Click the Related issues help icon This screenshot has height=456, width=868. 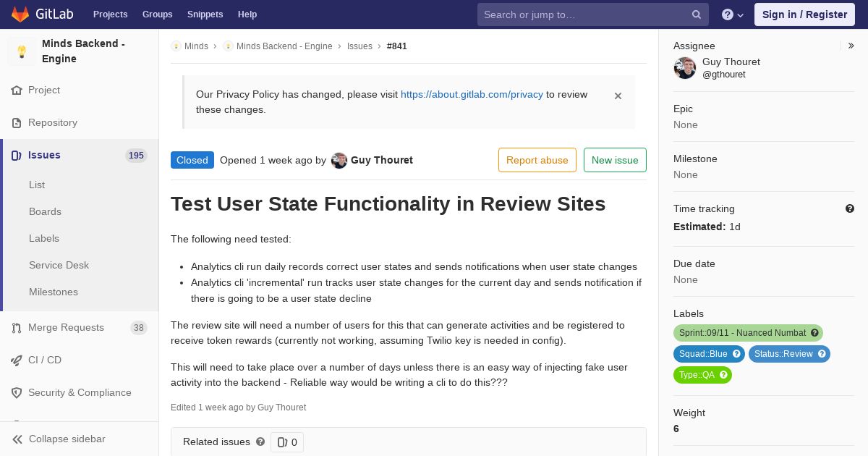click(260, 442)
